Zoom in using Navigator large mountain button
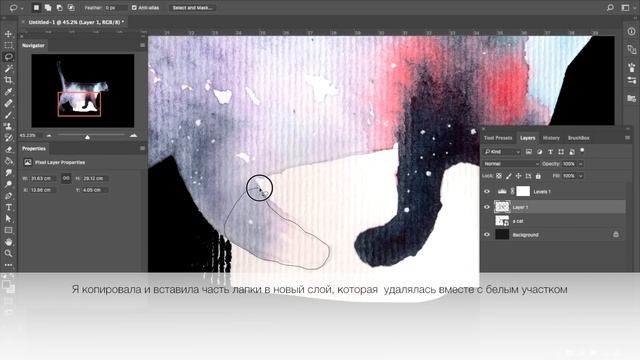The height and width of the screenshot is (360, 640). click(x=133, y=135)
